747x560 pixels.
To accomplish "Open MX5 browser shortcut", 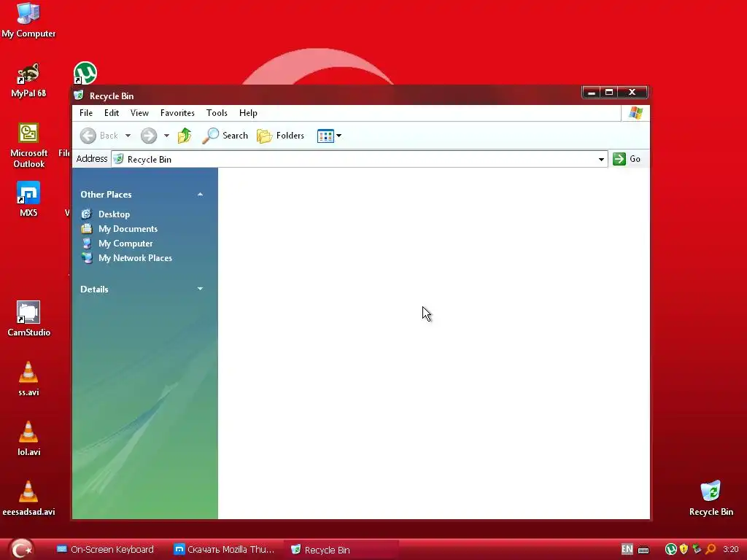I will pos(28,199).
